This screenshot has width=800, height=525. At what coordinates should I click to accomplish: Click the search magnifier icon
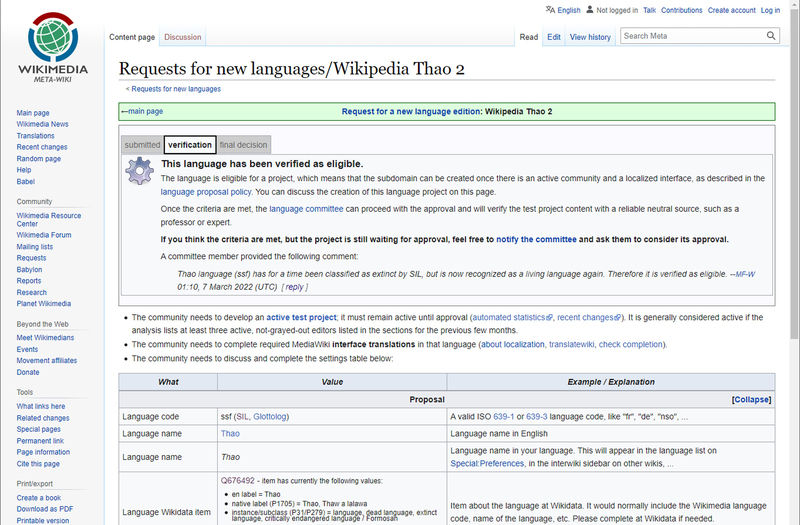[x=771, y=36]
